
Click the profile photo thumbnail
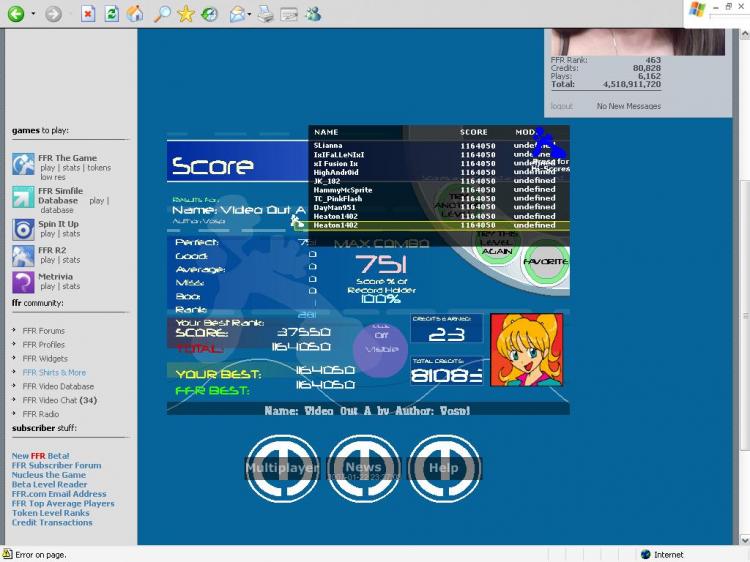(638, 42)
